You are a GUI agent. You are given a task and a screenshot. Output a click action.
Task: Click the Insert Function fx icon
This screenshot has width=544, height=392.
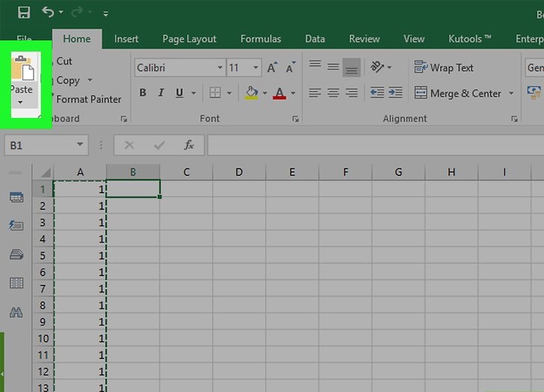189,145
